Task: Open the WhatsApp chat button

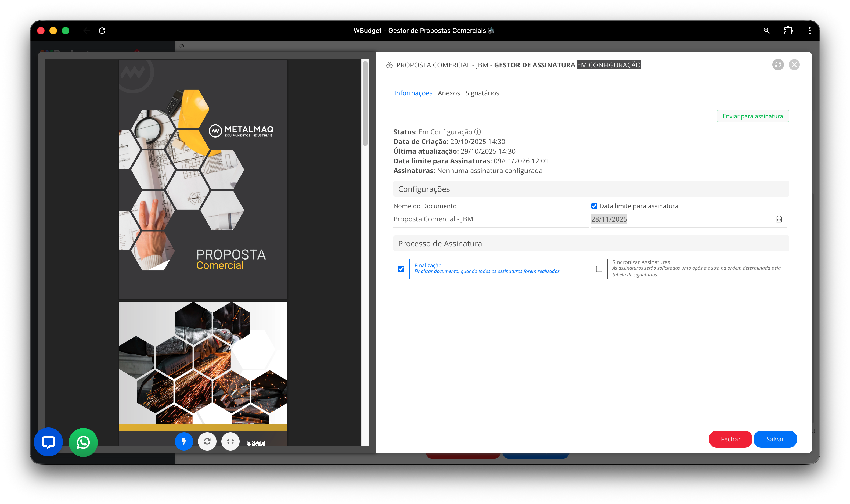Action: tap(83, 442)
